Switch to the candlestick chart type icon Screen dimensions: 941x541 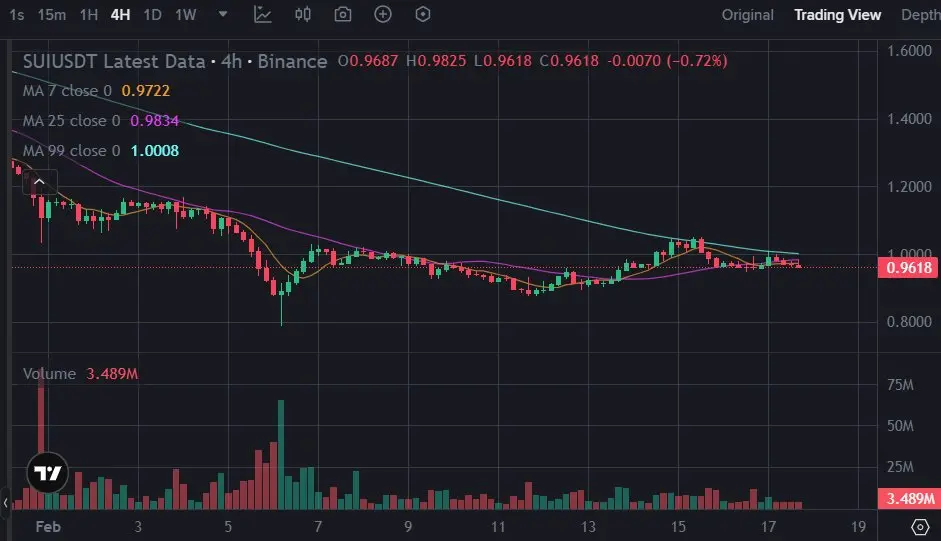tap(302, 14)
